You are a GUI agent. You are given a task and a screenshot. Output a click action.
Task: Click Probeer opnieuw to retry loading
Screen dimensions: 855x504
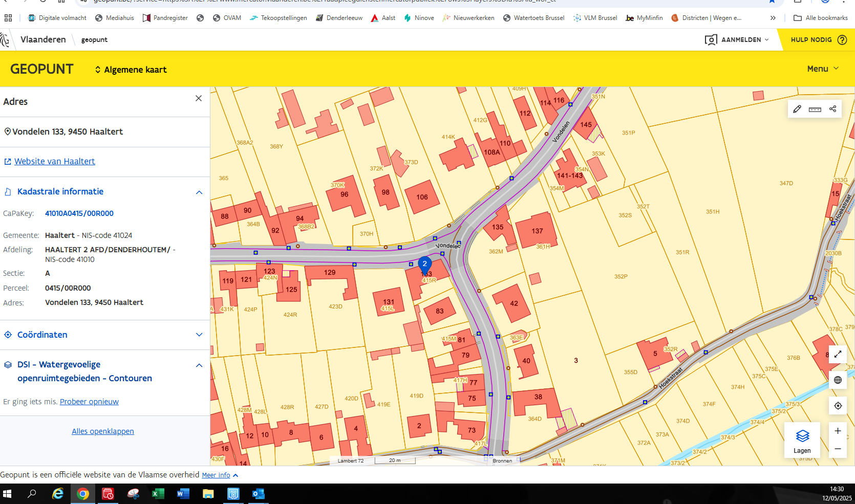[89, 402]
